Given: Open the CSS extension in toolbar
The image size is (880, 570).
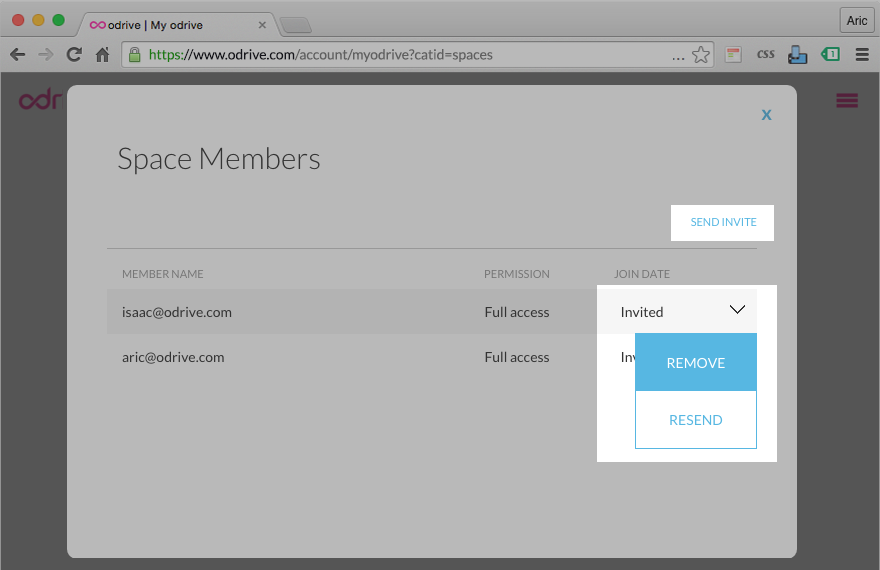Looking at the screenshot, I should pyautogui.click(x=765, y=55).
